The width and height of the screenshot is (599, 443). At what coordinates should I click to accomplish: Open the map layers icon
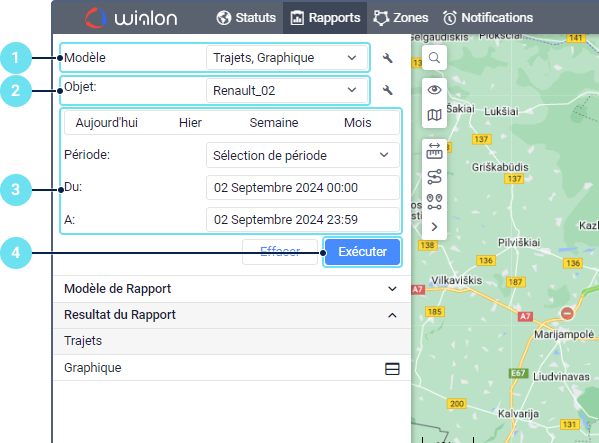pos(434,115)
